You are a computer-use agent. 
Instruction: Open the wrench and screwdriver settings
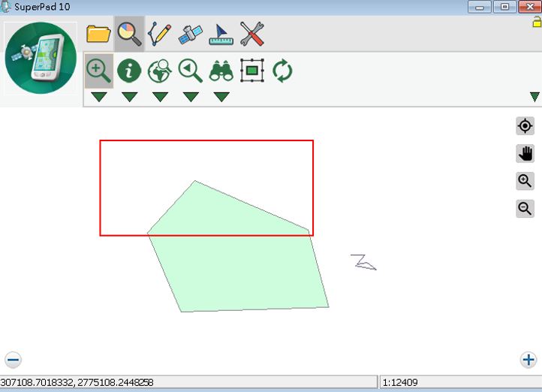pos(251,34)
